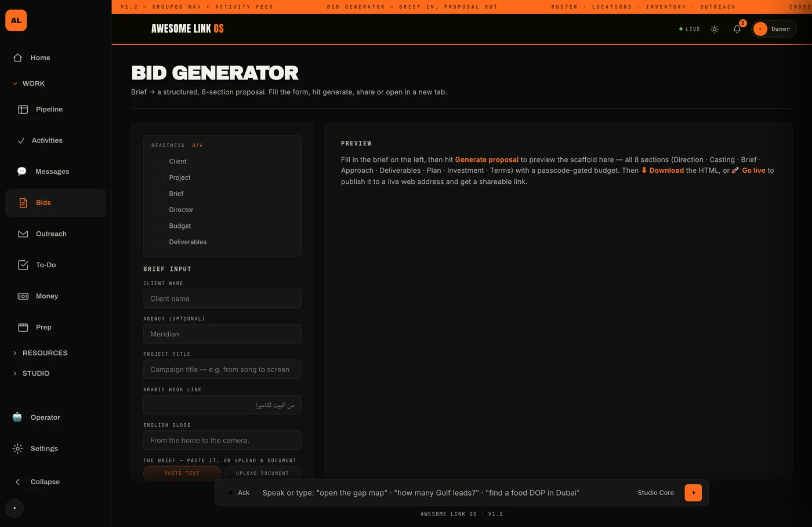Screen dimensions: 812x527
Task: Select Outreach in the sidebar
Action: coord(56,234)
